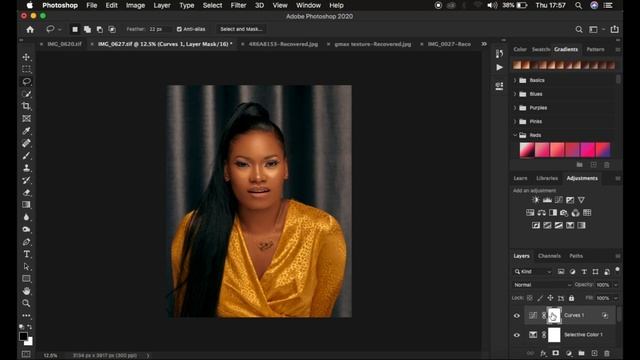Open the Filter menu

[x=238, y=5]
